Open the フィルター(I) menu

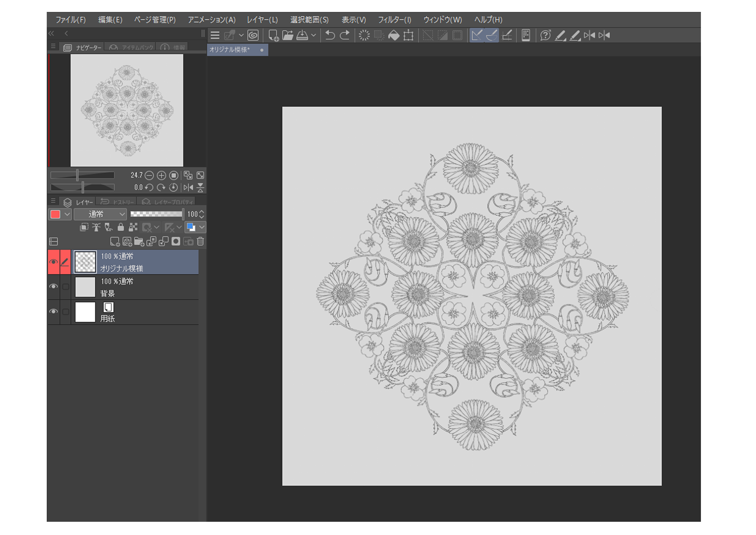click(x=394, y=20)
